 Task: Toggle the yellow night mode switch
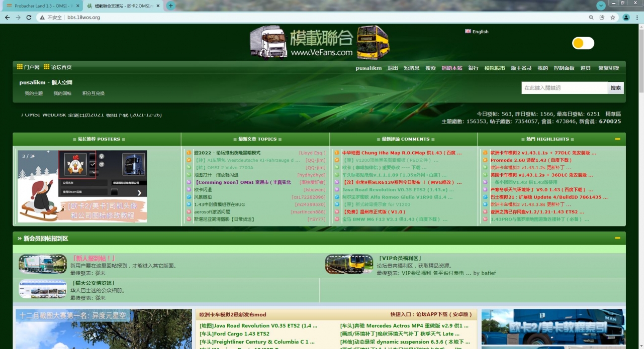[x=583, y=43]
